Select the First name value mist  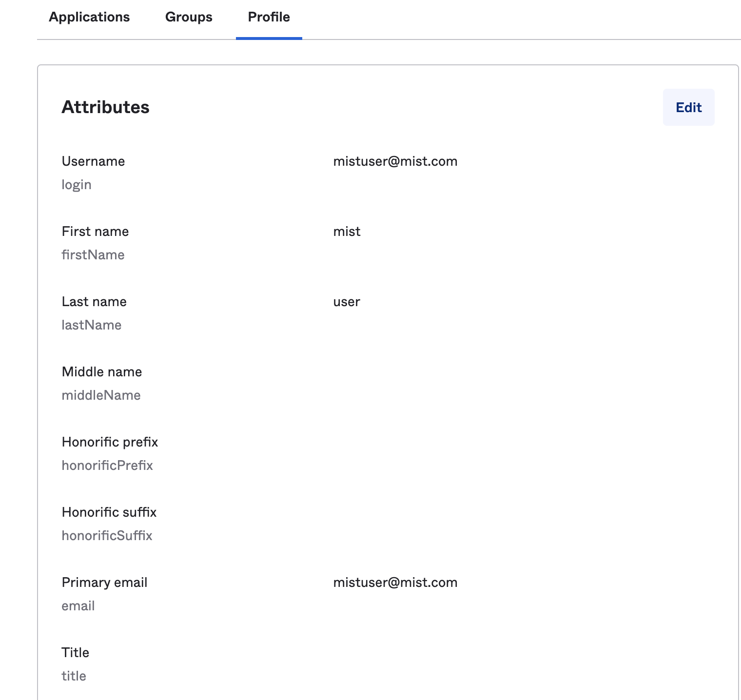tap(347, 232)
